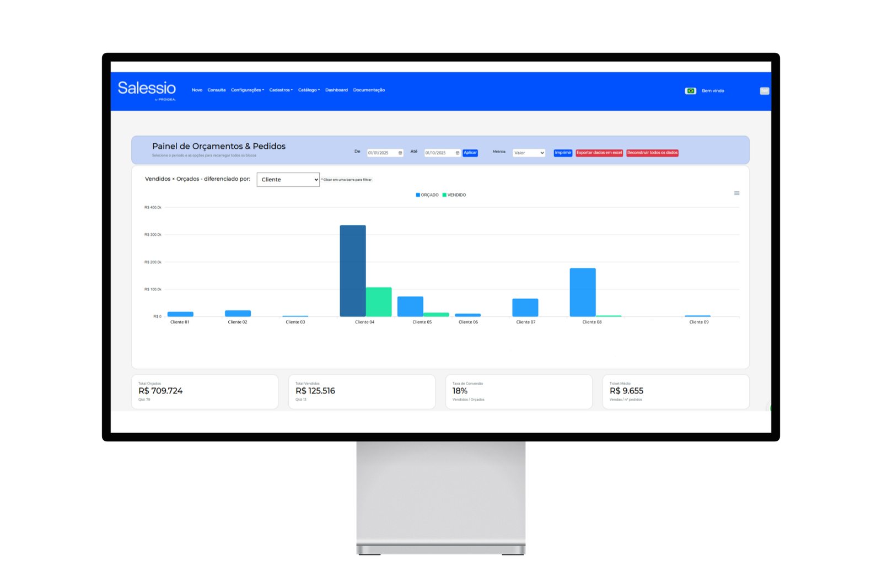Open calendar picker in the Até date field
This screenshot has height=588, width=882.
(458, 153)
